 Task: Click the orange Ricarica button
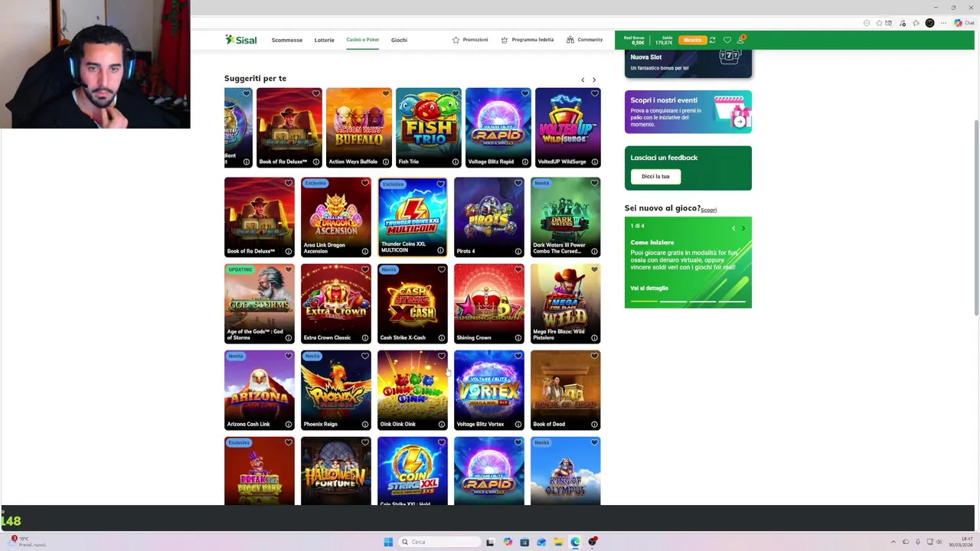point(692,40)
